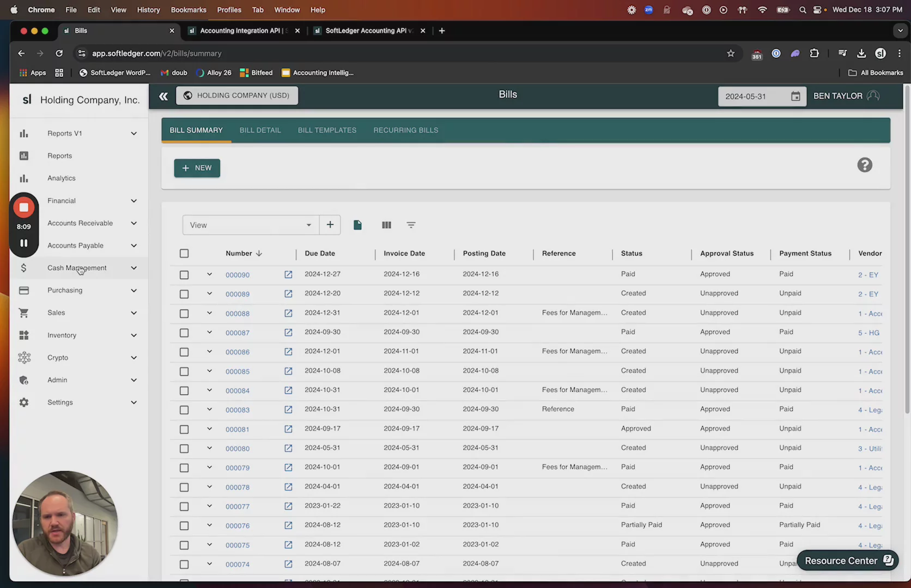Toggle the select-all bills checkbox
The height and width of the screenshot is (588, 911).
[x=184, y=254]
